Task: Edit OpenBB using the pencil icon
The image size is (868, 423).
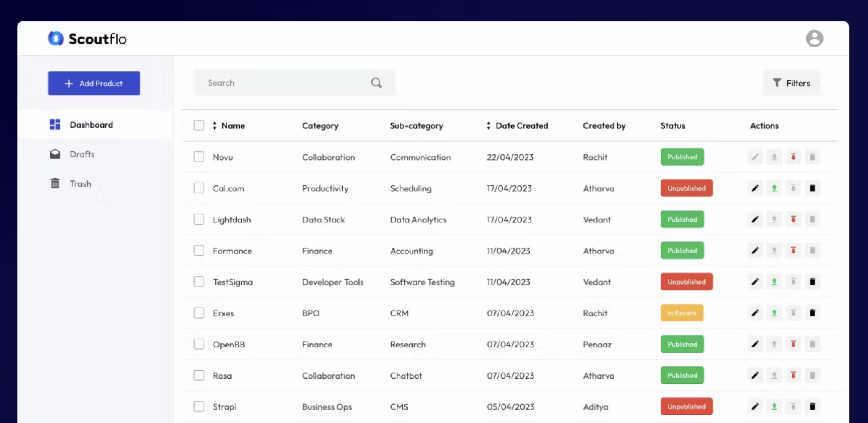Action: (x=755, y=344)
